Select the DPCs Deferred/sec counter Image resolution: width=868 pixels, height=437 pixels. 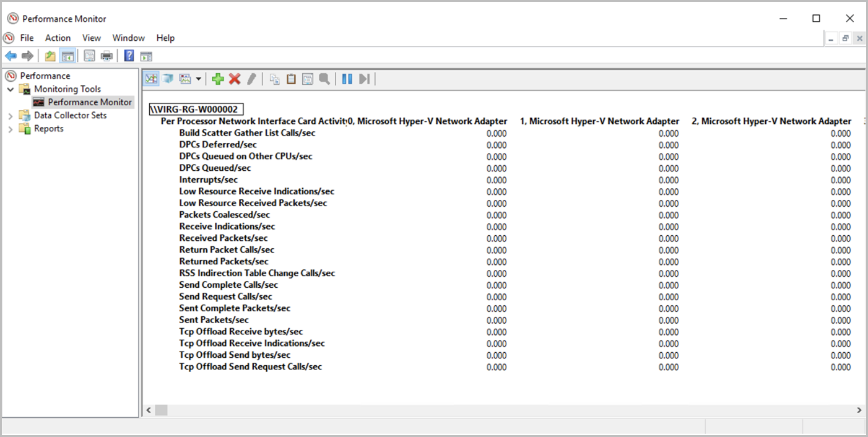[x=218, y=145]
